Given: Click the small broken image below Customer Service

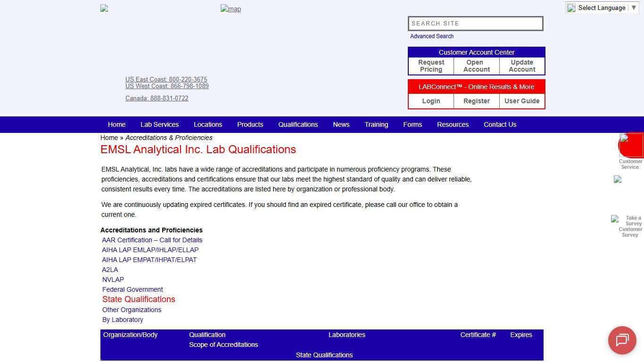Looking at the screenshot, I should (x=617, y=179).
